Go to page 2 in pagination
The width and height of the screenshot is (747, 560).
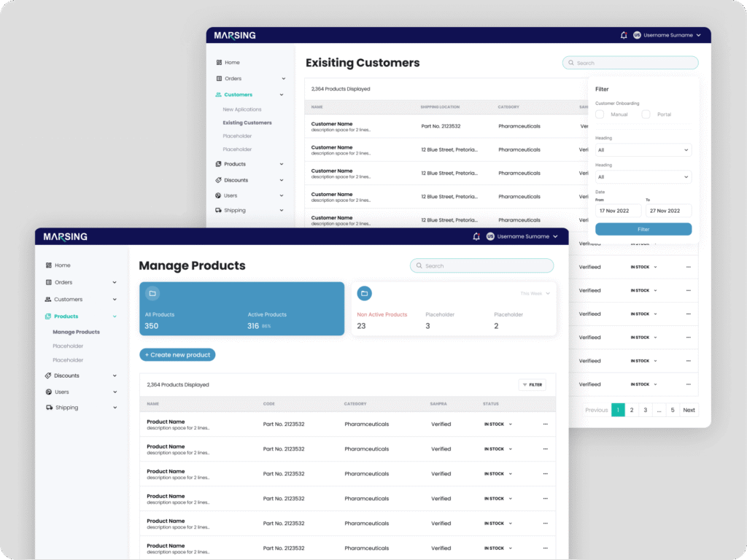(632, 410)
